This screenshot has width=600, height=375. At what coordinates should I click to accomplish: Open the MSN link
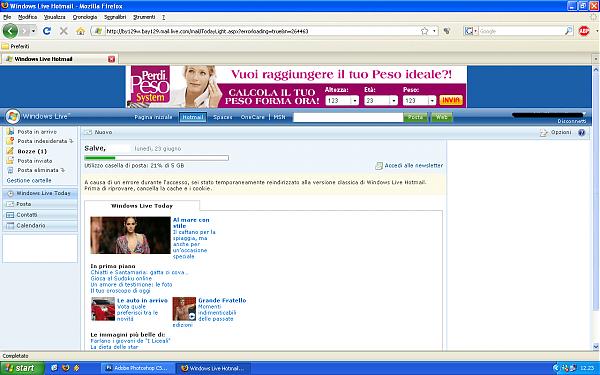[279, 117]
